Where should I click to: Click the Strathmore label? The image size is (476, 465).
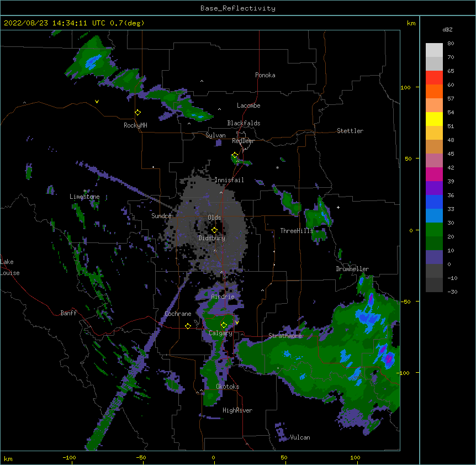coord(285,336)
